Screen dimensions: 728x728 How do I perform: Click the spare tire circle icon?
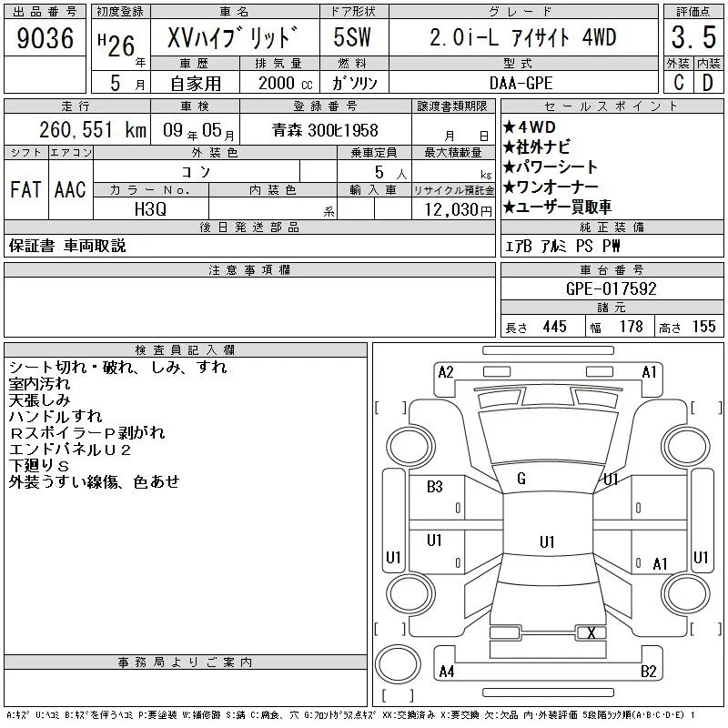click(398, 664)
